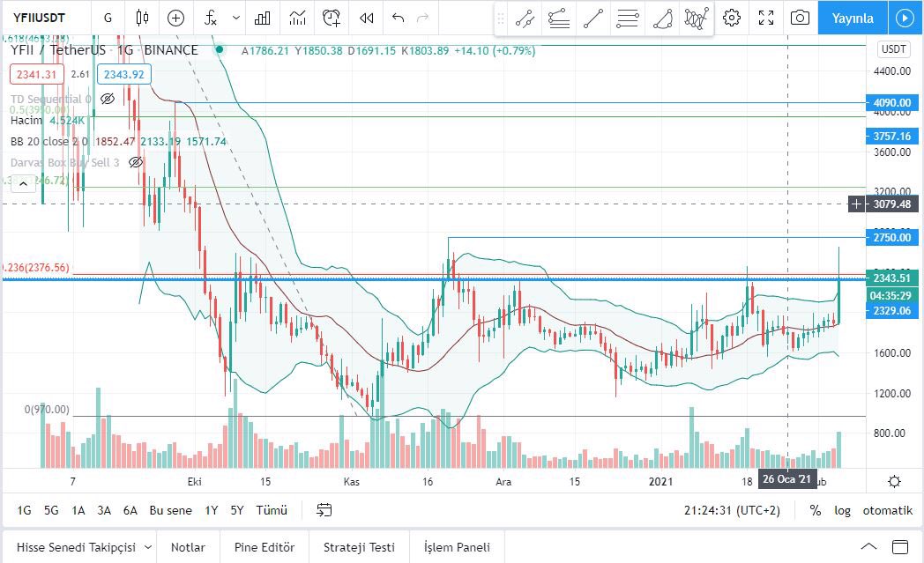The width and height of the screenshot is (924, 563).
Task: Click the Yayınla publish button
Action: coord(852,18)
